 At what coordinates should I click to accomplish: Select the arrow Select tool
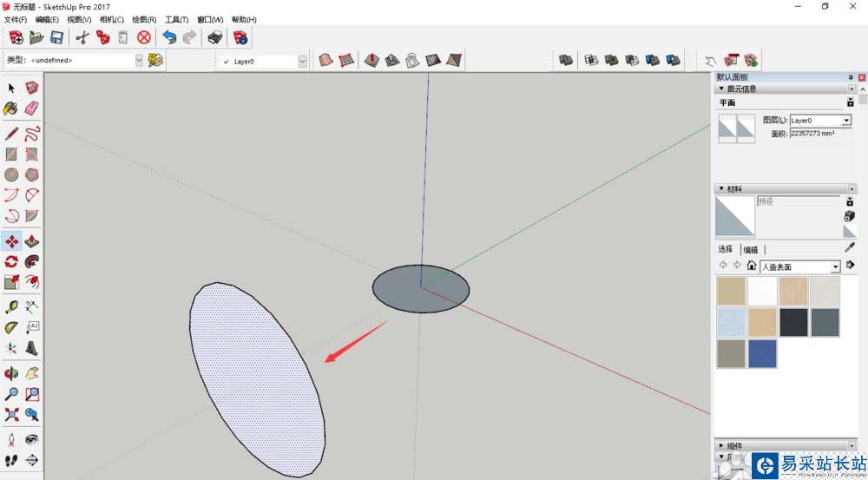point(11,88)
